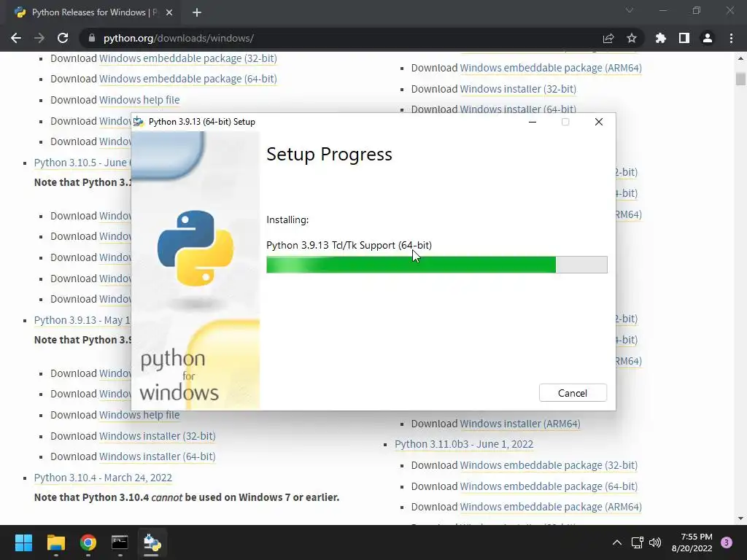The image size is (747, 560).
Task: Open the top-left Windows help file link
Action: point(139,99)
